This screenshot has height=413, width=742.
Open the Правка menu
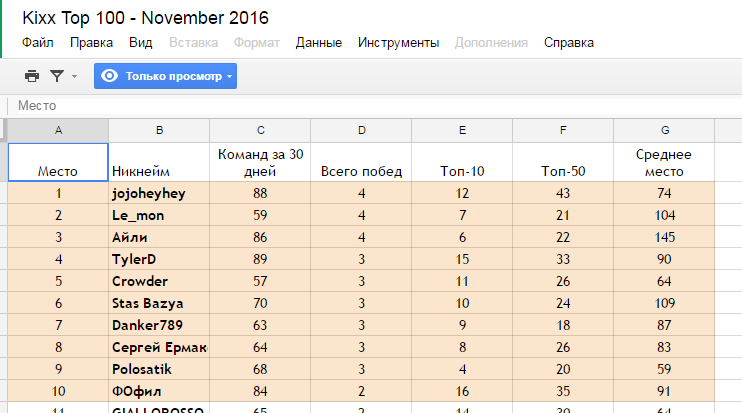click(x=91, y=43)
